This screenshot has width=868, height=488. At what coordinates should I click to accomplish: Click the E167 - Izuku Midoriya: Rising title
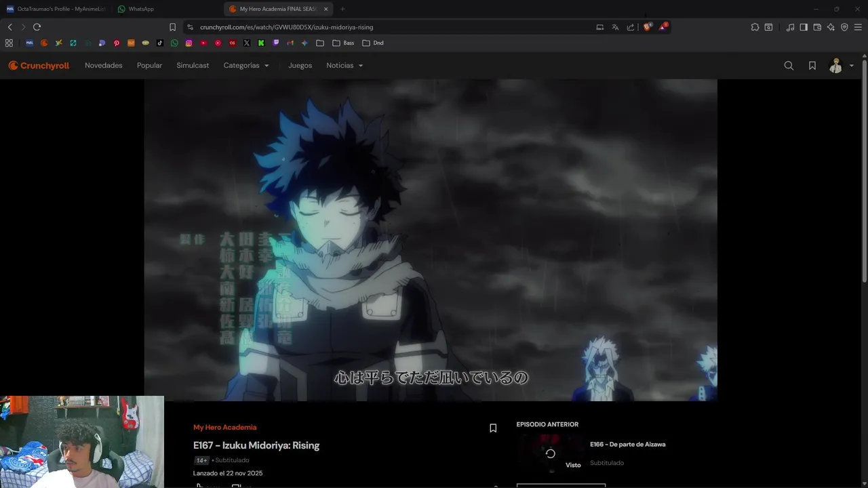click(256, 445)
